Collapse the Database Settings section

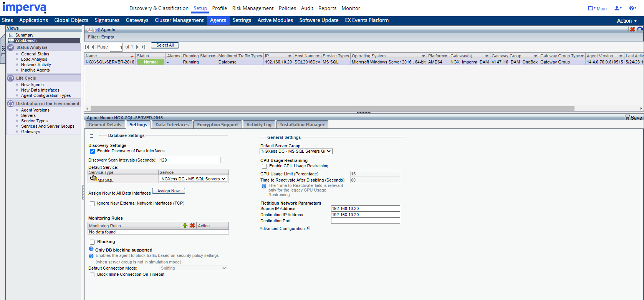(x=91, y=136)
